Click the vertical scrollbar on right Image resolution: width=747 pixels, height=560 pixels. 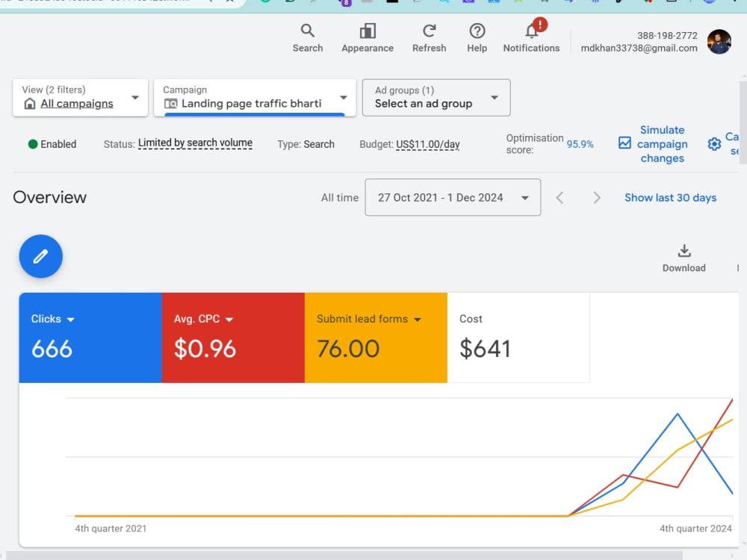(743, 123)
